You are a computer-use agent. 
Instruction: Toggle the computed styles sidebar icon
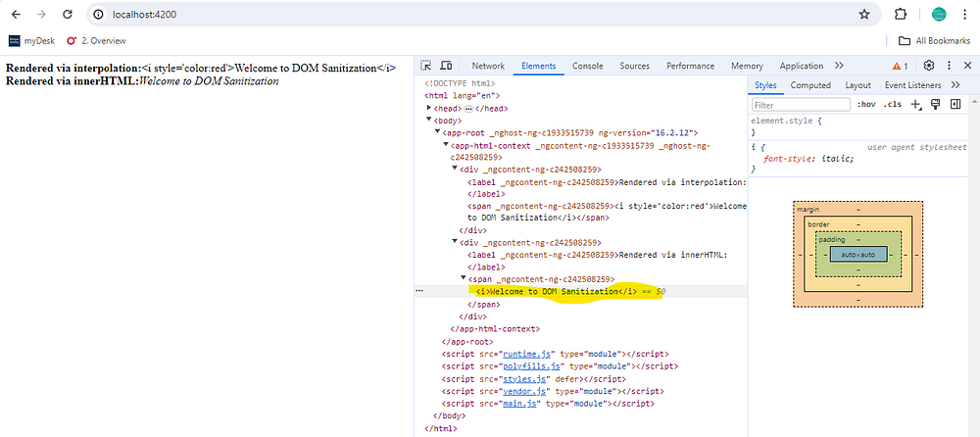pyautogui.click(x=955, y=105)
